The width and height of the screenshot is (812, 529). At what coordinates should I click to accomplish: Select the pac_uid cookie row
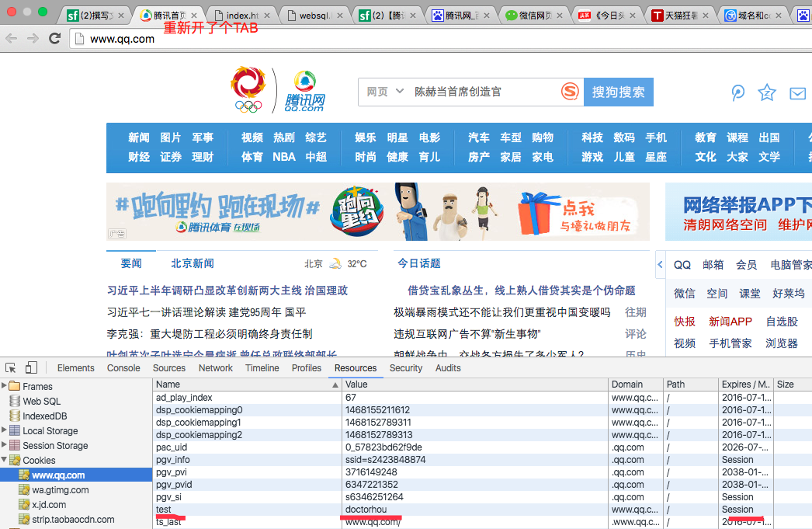[482, 447]
